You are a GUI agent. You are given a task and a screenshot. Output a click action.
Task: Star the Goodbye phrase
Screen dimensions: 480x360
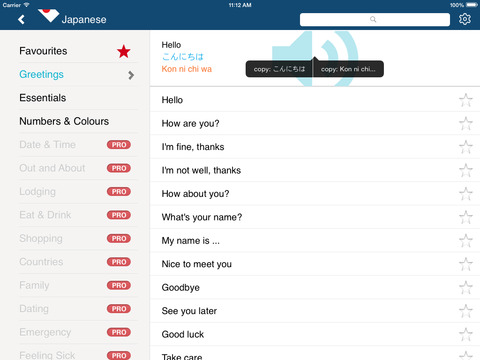point(466,287)
